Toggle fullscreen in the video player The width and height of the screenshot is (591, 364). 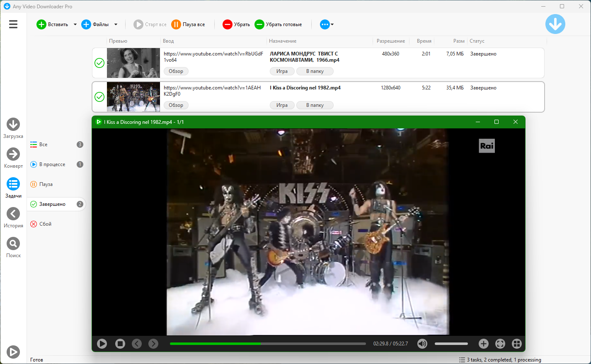pyautogui.click(x=500, y=344)
